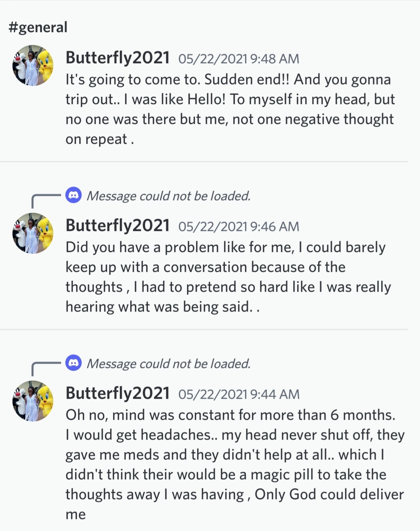Open avatar on the 9:46 AM message
The width and height of the screenshot is (420, 531).
[x=33, y=233]
